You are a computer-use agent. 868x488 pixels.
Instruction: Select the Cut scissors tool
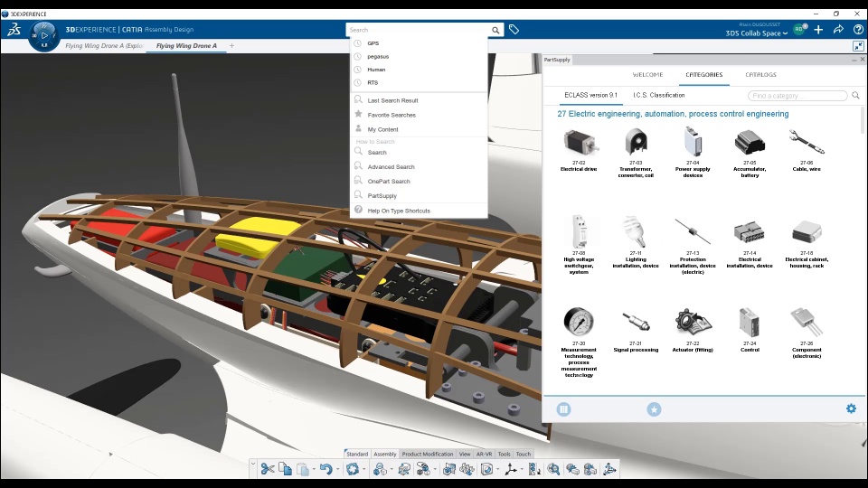268,469
